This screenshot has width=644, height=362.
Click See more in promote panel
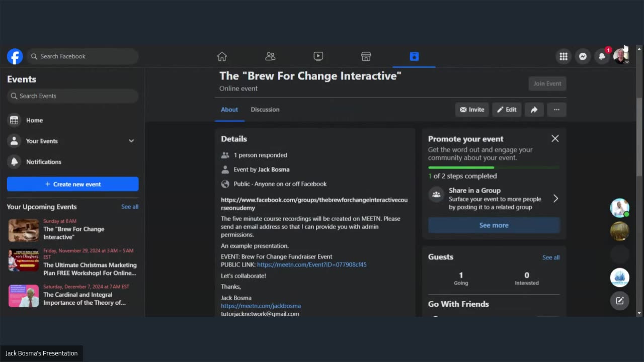(494, 225)
